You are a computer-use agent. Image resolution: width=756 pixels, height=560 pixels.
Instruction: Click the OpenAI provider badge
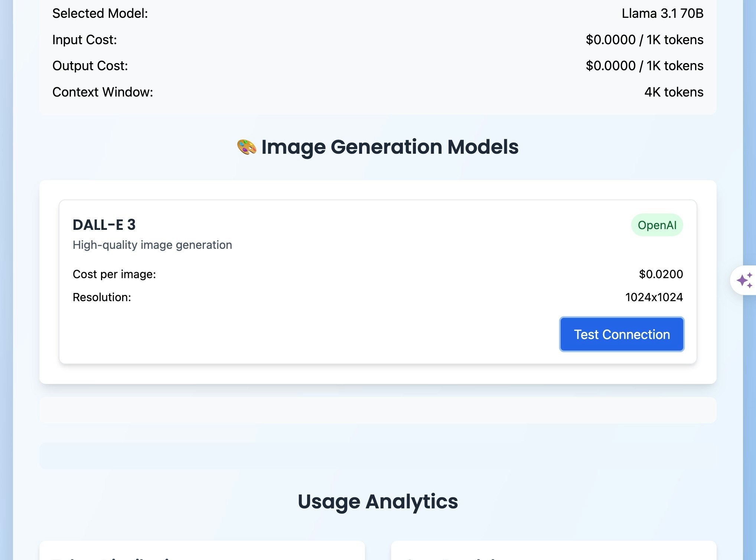656,225
